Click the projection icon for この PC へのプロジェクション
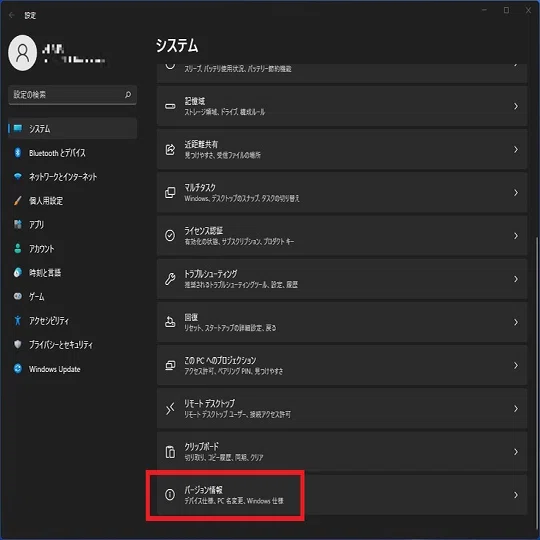 tap(170, 365)
